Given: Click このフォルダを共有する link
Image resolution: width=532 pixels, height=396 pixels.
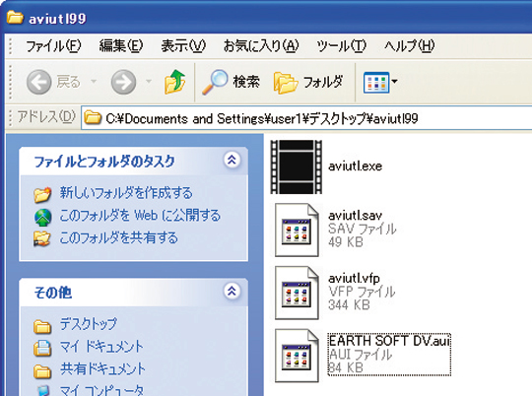Looking at the screenshot, I should pos(119,237).
